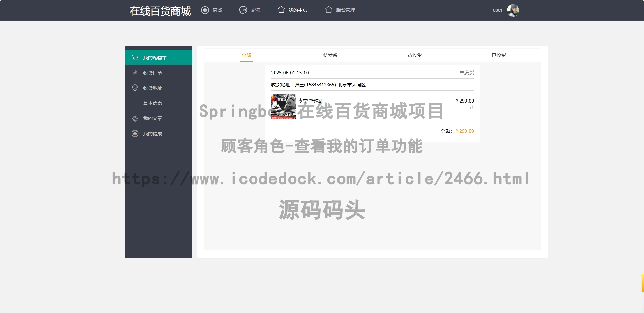
Task: Switch to the 已收货 tab
Action: pyautogui.click(x=499, y=55)
